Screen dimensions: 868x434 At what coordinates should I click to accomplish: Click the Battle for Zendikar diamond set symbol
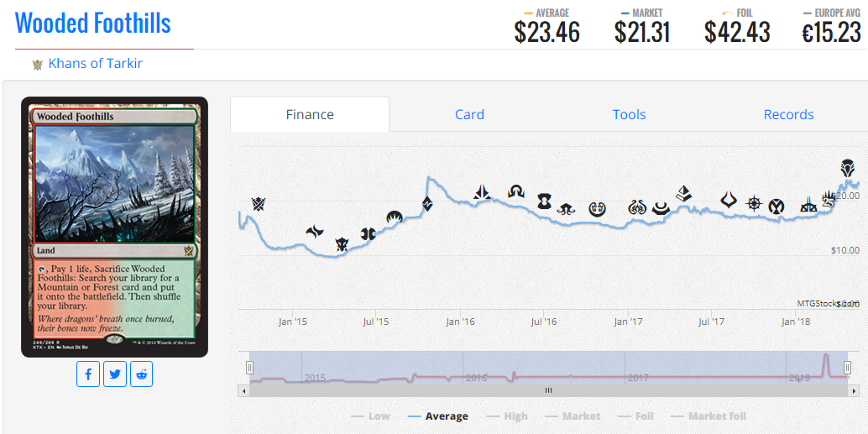tap(427, 204)
